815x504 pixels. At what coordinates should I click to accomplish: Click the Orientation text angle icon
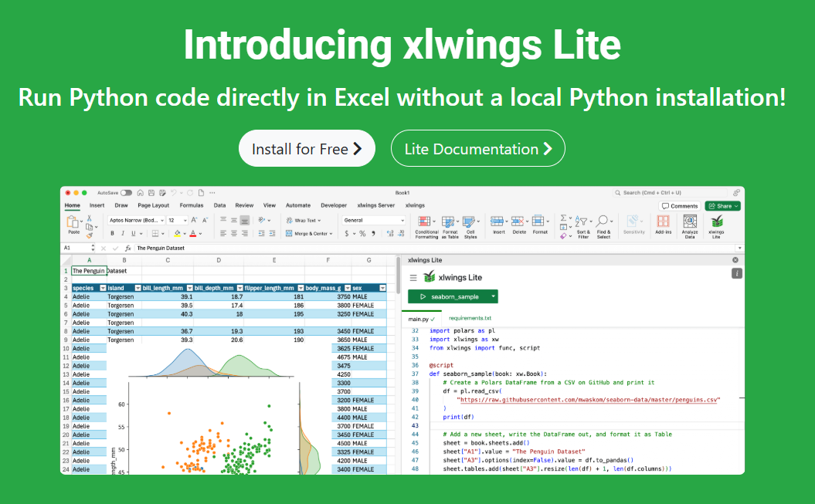point(261,220)
